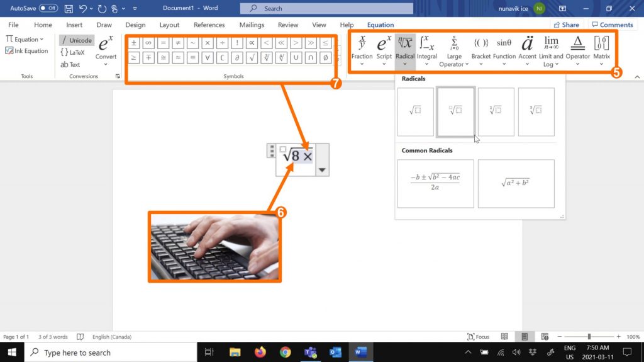This screenshot has width=644, height=362.
Task: Insert the partial differential symbol
Action: 236,57
